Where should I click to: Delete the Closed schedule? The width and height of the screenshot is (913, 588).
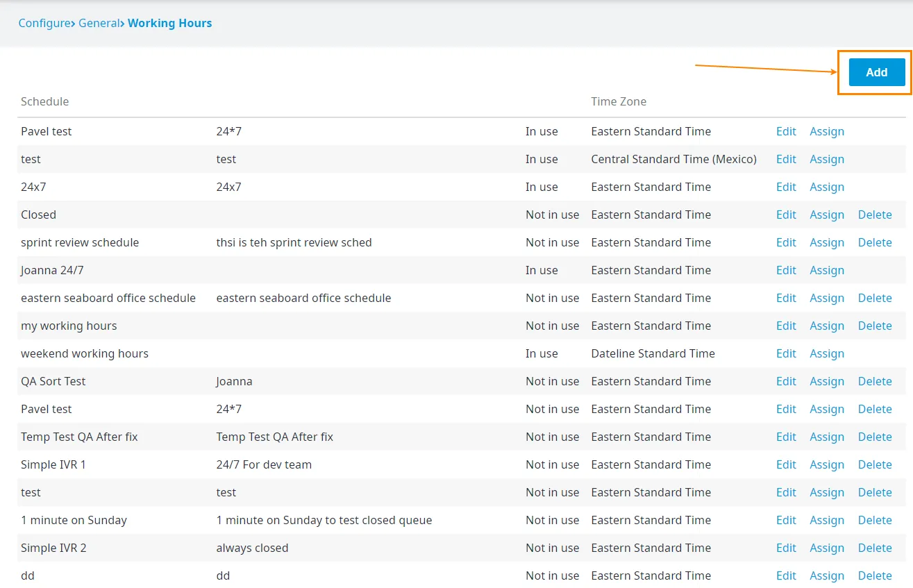(x=875, y=215)
